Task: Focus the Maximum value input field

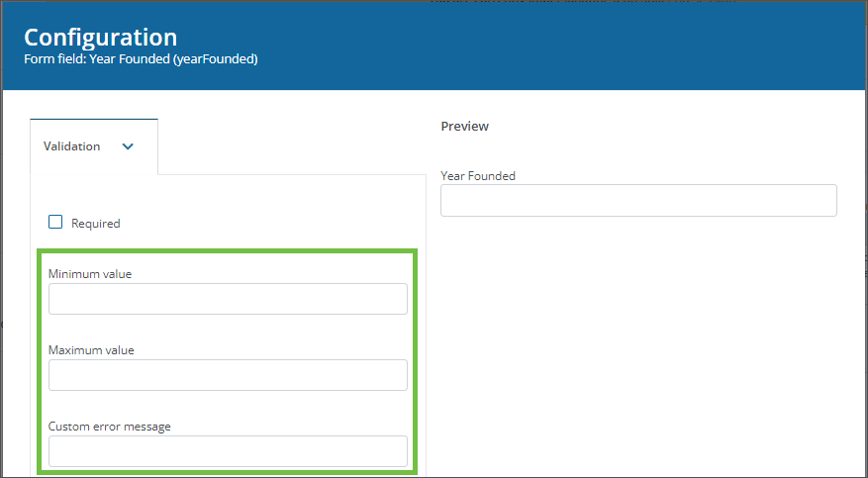Action: click(228, 375)
